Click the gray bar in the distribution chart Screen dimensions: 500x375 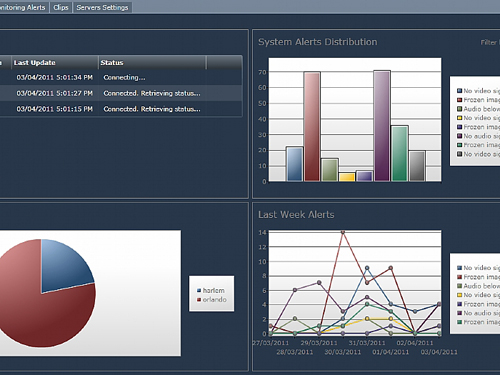click(417, 166)
